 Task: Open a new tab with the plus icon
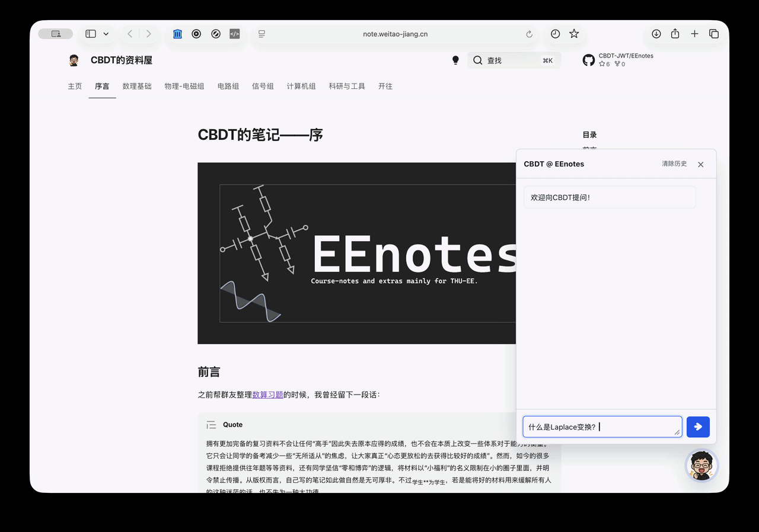coord(694,34)
